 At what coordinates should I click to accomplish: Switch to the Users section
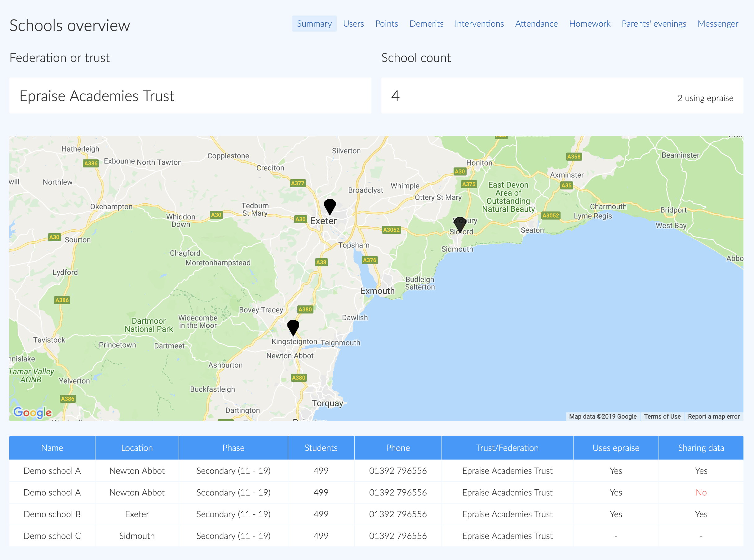pos(353,24)
